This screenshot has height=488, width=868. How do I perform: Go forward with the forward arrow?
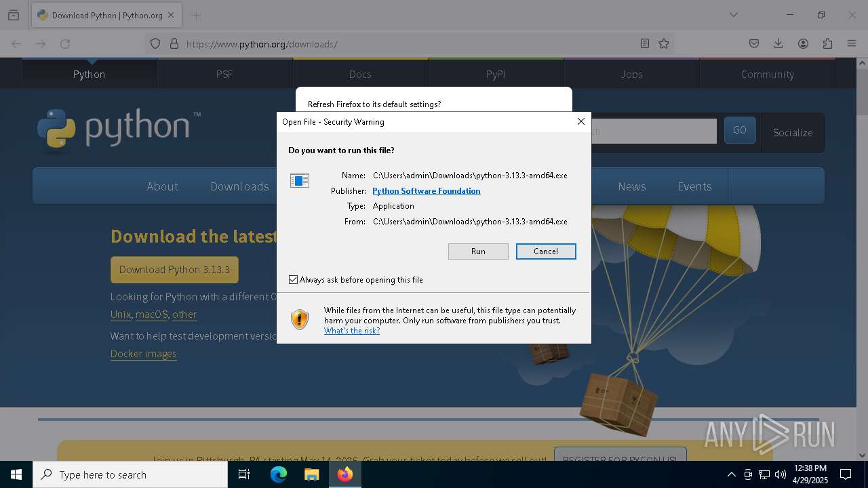click(x=41, y=43)
